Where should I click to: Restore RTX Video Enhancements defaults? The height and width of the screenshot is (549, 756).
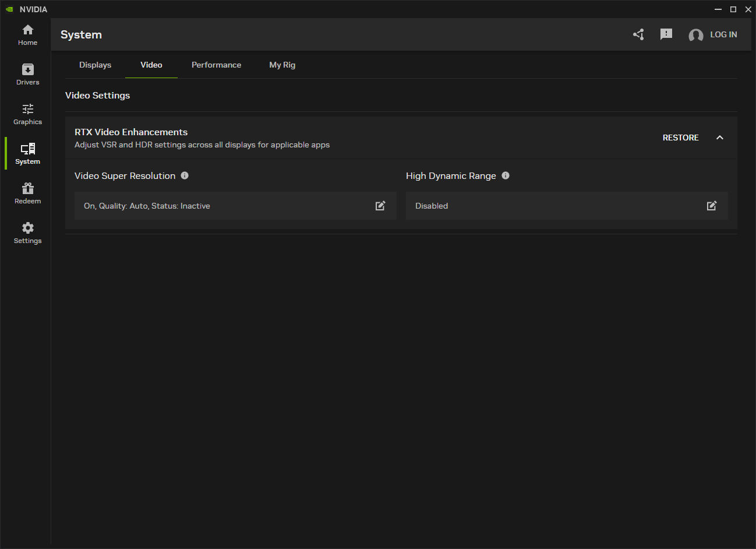coord(680,138)
